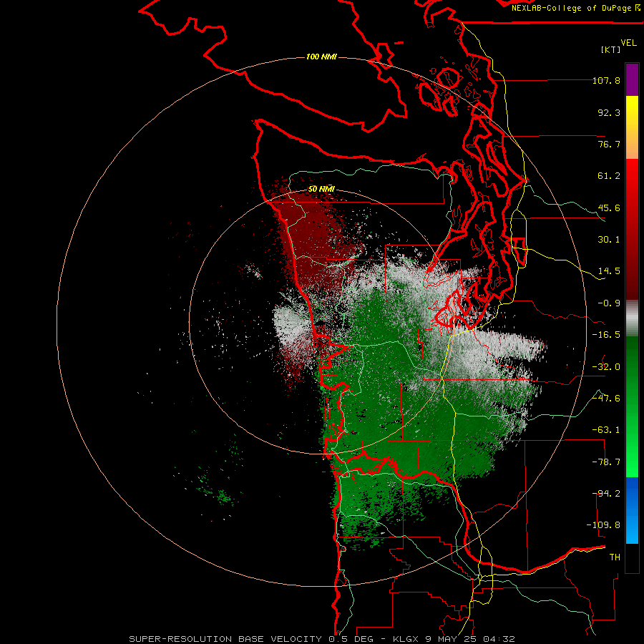Click the -47.6 velocity scale value

pos(606,399)
